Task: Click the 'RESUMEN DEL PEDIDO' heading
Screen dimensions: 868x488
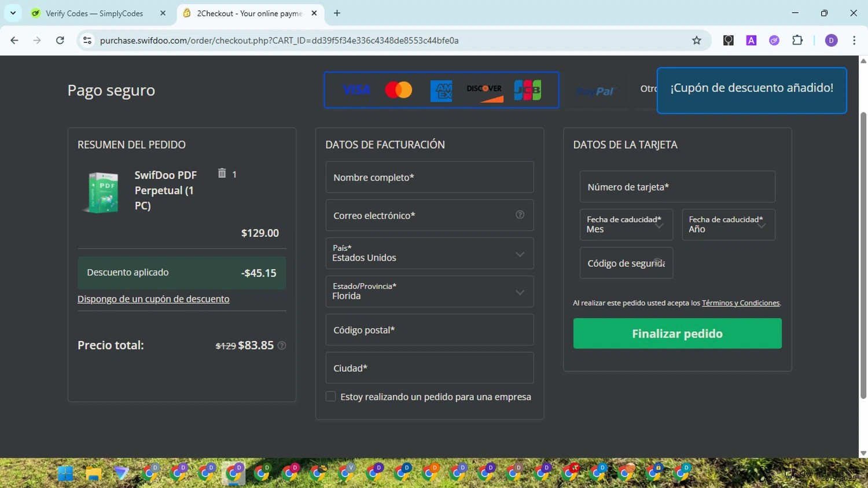Action: click(x=131, y=145)
